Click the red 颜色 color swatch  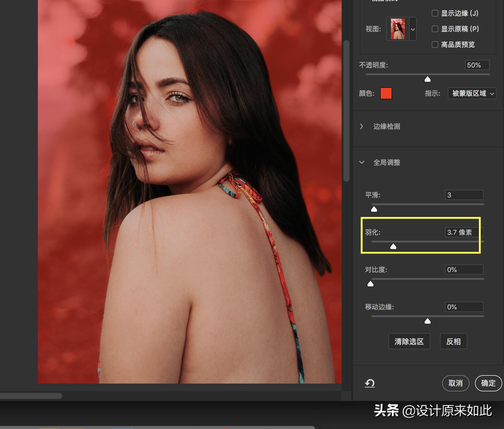coord(386,93)
